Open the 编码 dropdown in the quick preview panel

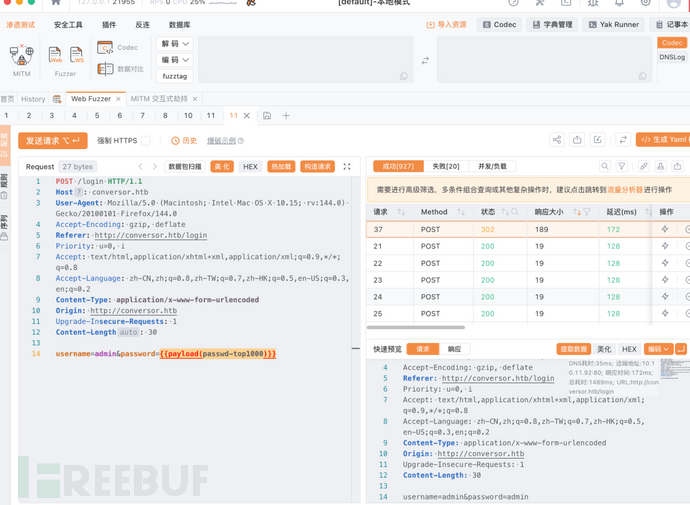click(x=657, y=349)
